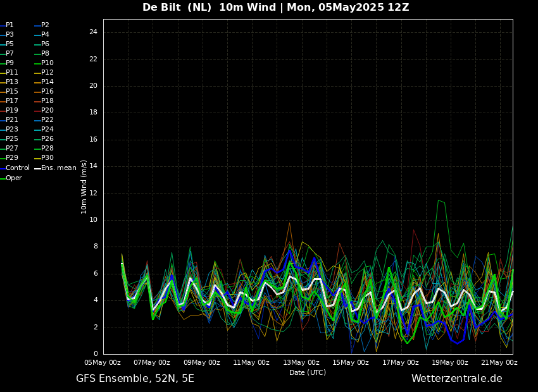Click the Oper legend entry

[x=13, y=178]
